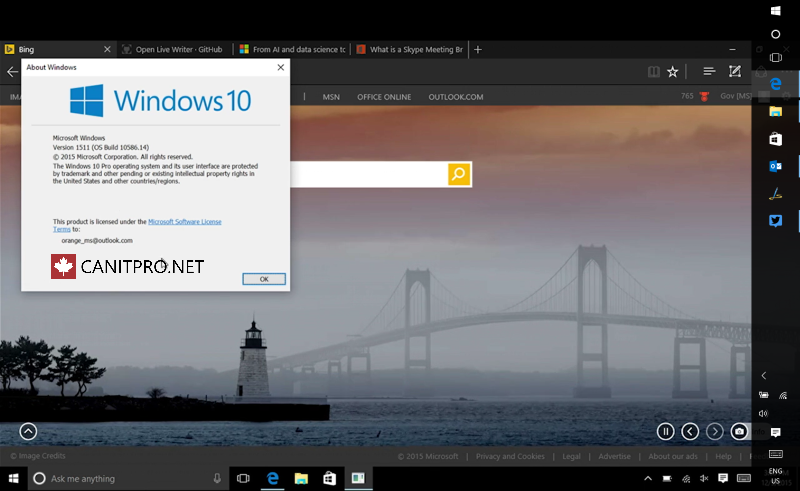Screen dimensions: 800x491
Task: Open Reading view book icon in Edge
Action: (654, 72)
